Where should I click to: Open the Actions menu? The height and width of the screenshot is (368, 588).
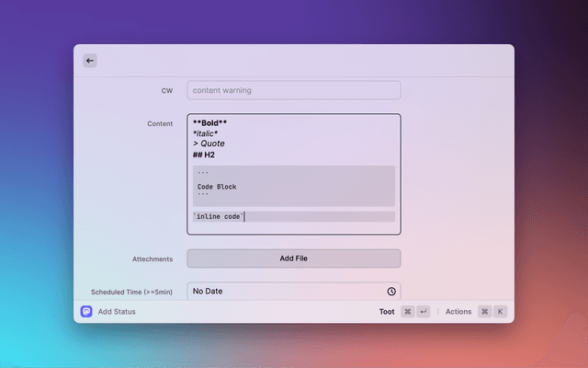point(458,312)
